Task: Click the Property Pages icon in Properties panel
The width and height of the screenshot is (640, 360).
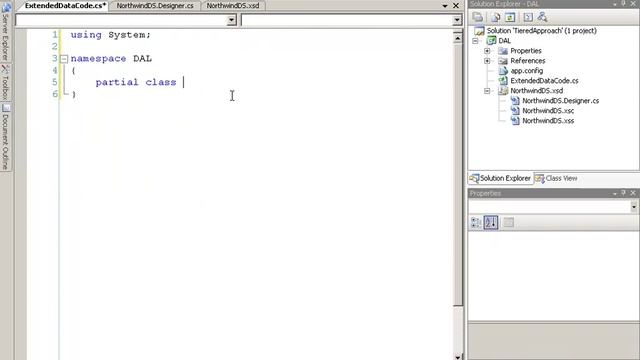Action: point(508,222)
